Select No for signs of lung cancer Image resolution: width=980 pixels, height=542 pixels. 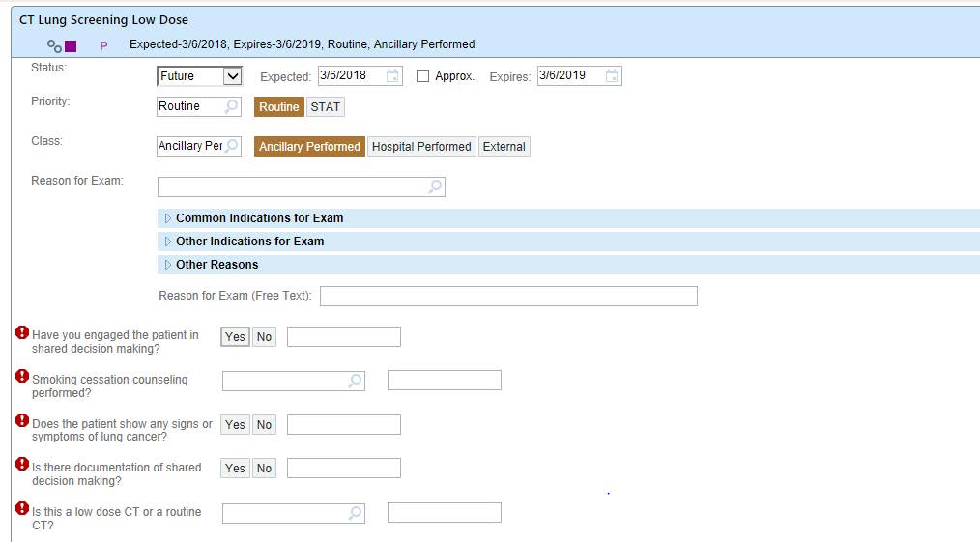tap(265, 424)
